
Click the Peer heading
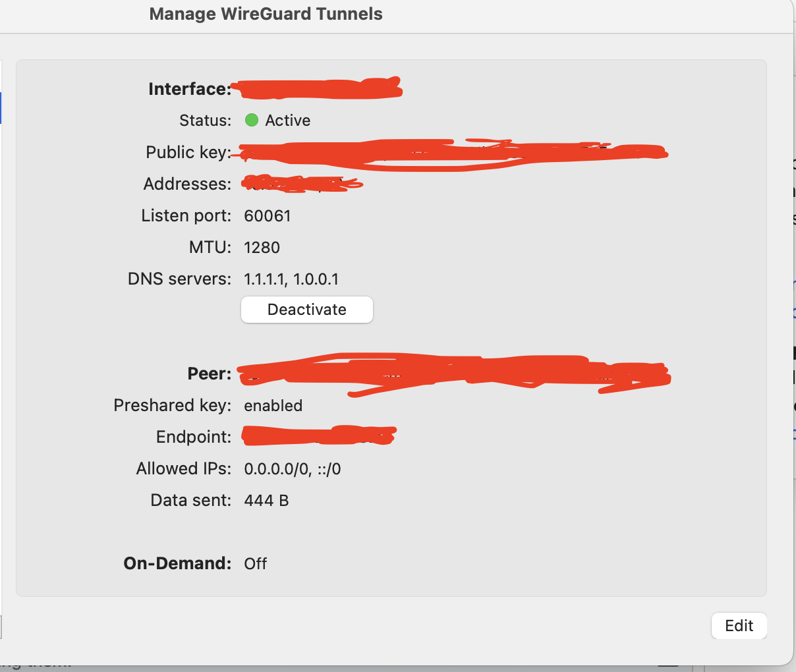[209, 374]
